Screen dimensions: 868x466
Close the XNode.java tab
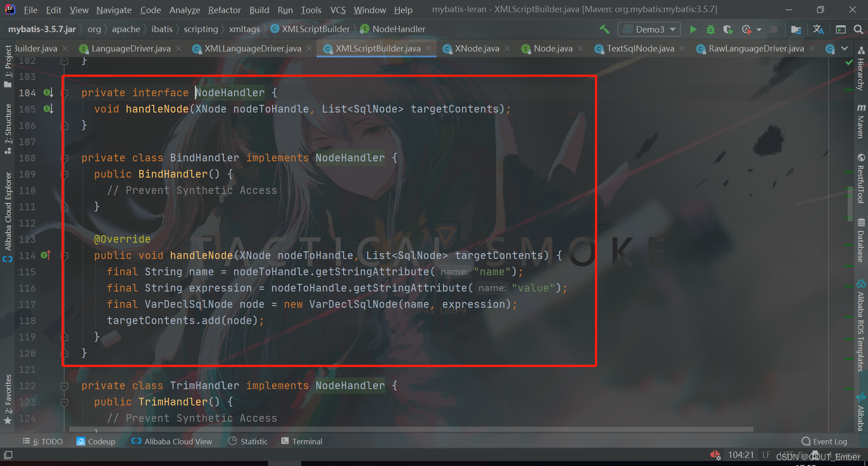pos(507,48)
